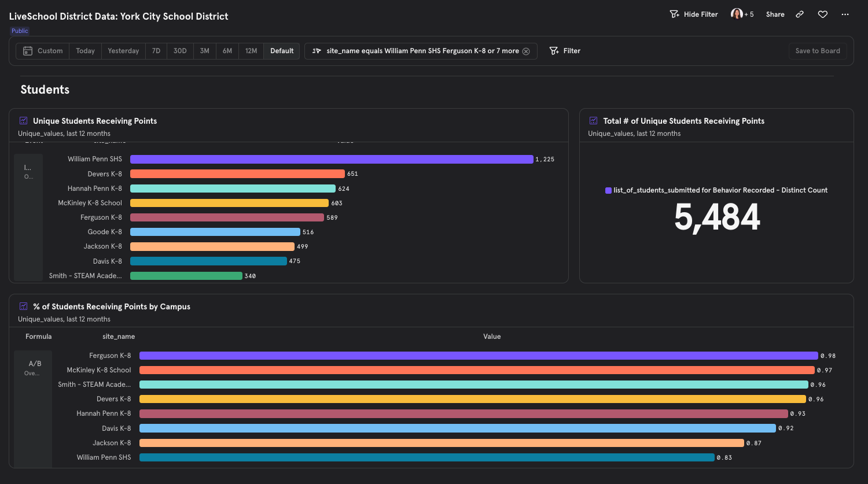The width and height of the screenshot is (868, 484).
Task: Click the +5 collaborators count
Action: [x=749, y=14]
